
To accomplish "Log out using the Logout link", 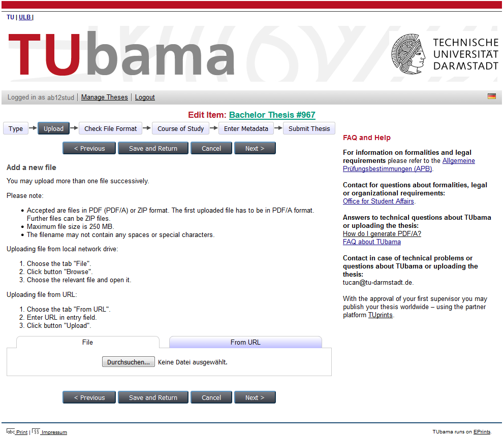I will point(145,97).
